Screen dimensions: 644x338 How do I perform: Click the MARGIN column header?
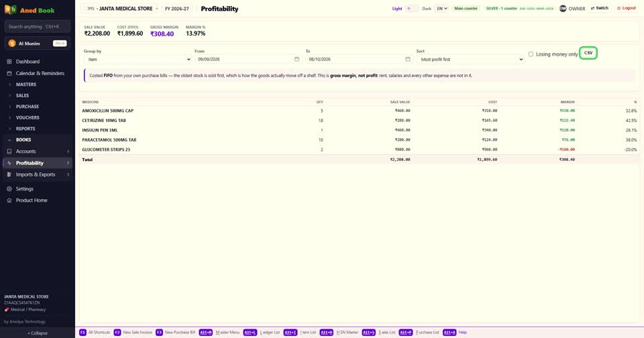coord(568,102)
